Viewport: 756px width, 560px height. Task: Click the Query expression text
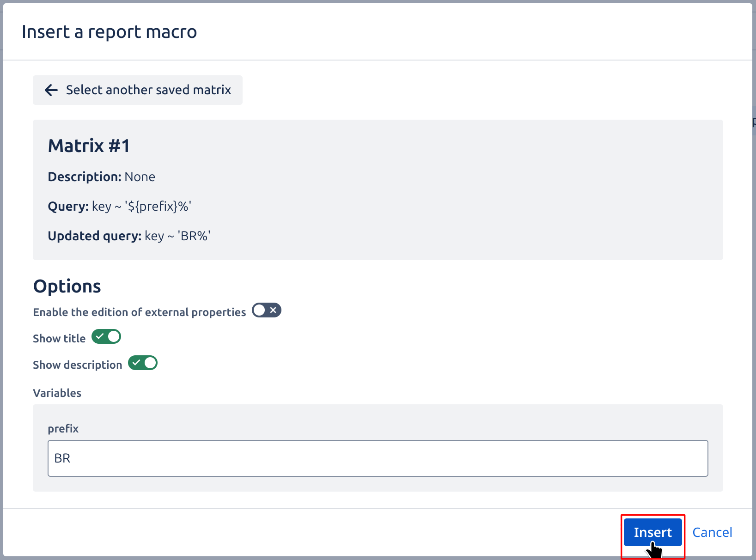click(120, 207)
